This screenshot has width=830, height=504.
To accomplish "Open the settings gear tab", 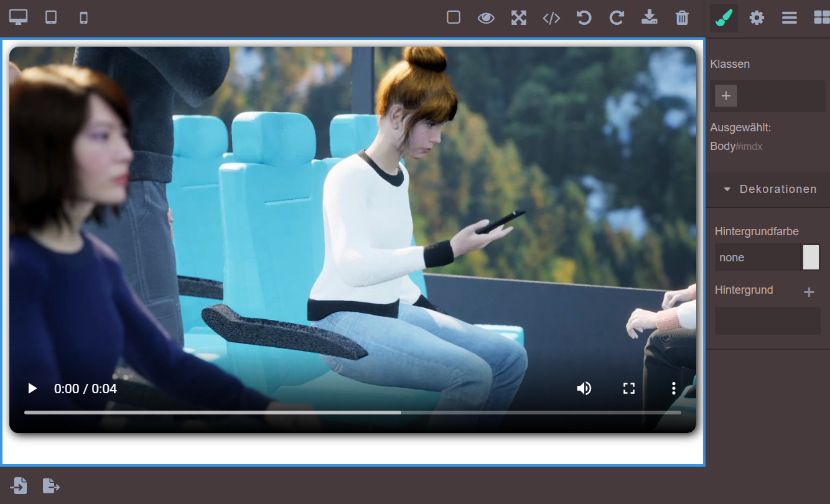I will 757,18.
